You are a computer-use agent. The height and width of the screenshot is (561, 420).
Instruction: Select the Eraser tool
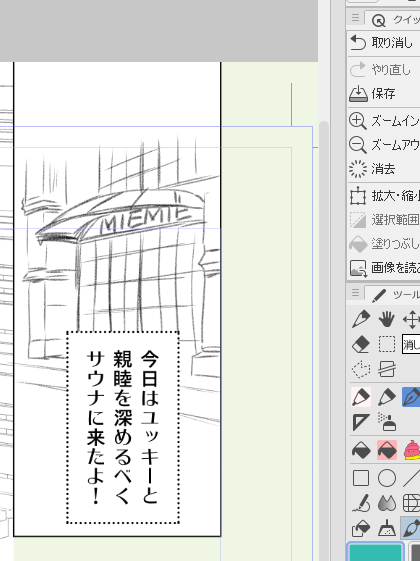[360, 345]
